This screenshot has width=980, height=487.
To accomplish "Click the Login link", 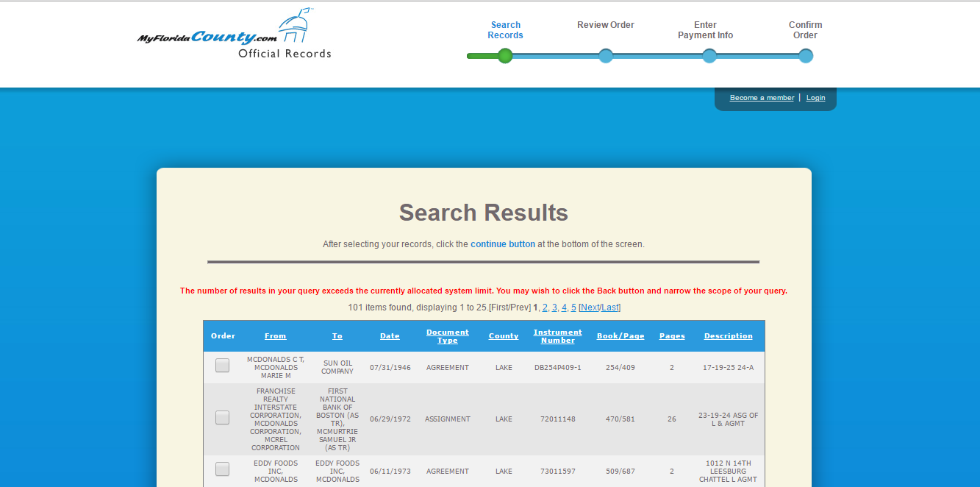I will tap(815, 98).
